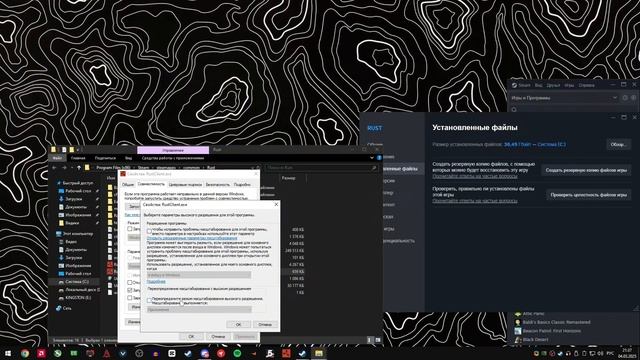Toggle Steam library recent-activity clock filter
This screenshot has height=360, width=640.
point(625,98)
